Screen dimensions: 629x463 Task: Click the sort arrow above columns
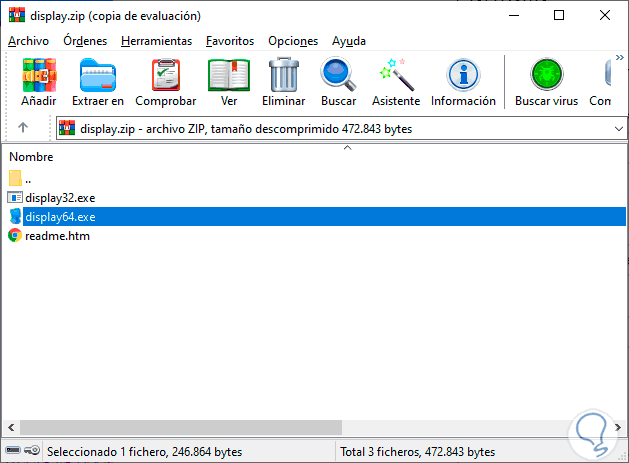click(348, 148)
